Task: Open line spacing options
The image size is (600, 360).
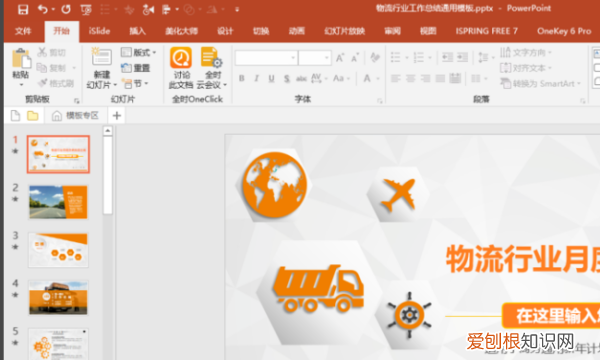Action: coord(486,58)
